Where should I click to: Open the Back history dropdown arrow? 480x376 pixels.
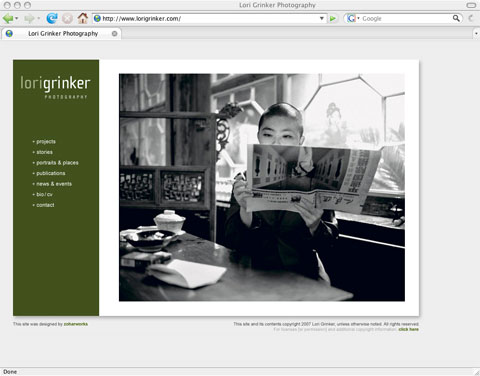tap(17, 18)
